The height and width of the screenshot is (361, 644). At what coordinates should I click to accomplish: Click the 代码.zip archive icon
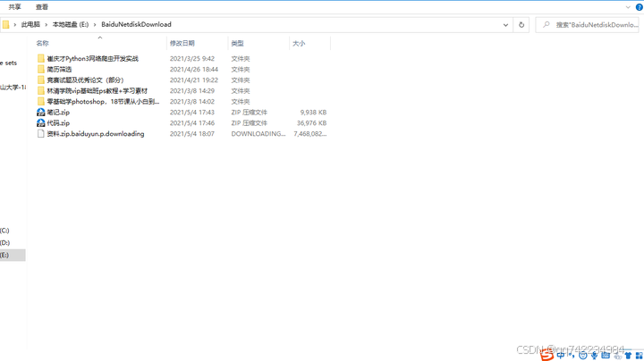tap(41, 123)
